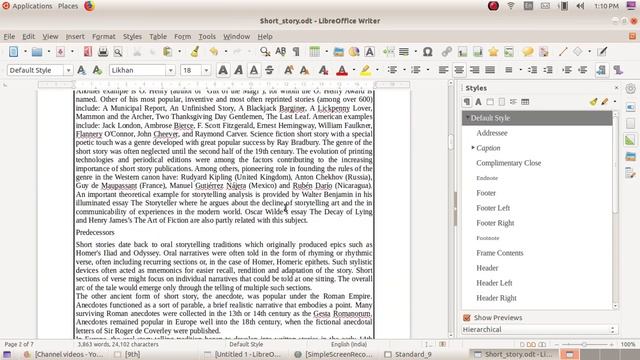
Task: Open the Hierarchical filter dropdown
Action: click(x=540, y=329)
